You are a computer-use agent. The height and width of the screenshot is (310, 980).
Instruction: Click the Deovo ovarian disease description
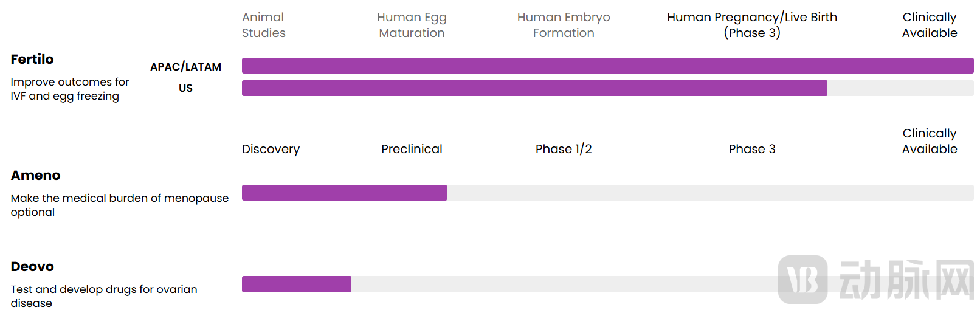tap(103, 296)
